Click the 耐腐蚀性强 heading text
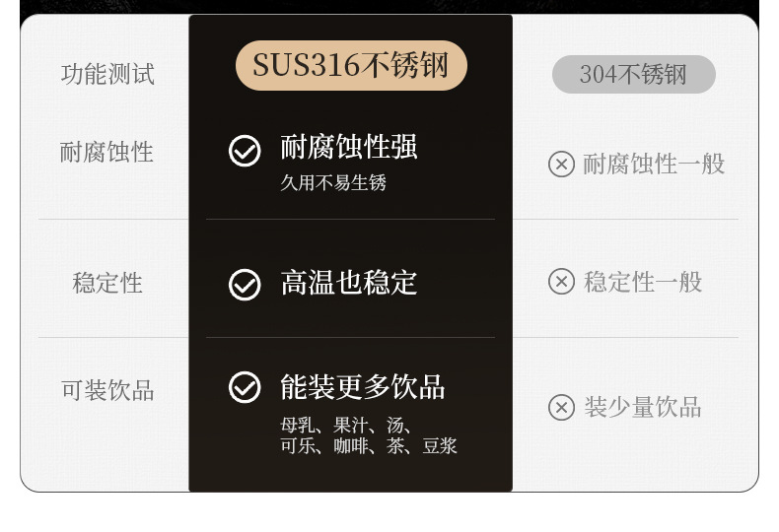This screenshot has height=532, width=779. pos(349,148)
